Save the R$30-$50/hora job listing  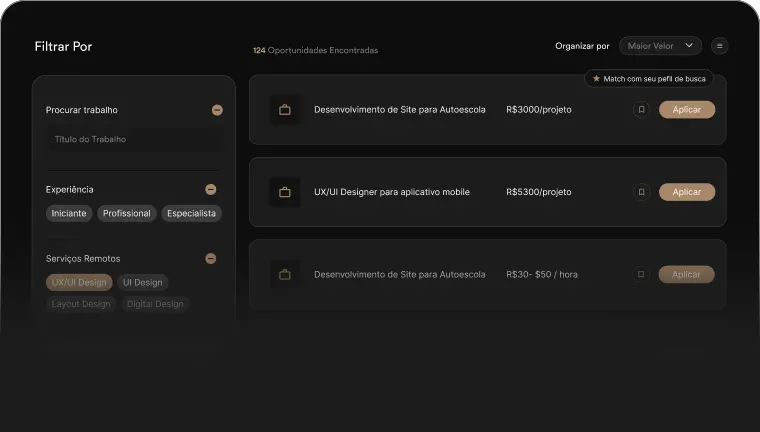pos(641,274)
